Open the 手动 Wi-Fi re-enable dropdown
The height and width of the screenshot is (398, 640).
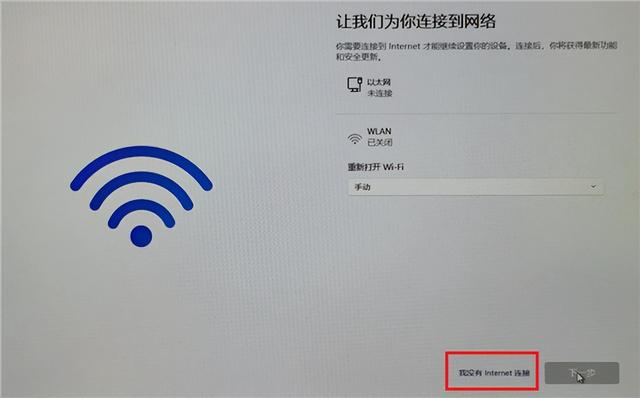pos(476,187)
